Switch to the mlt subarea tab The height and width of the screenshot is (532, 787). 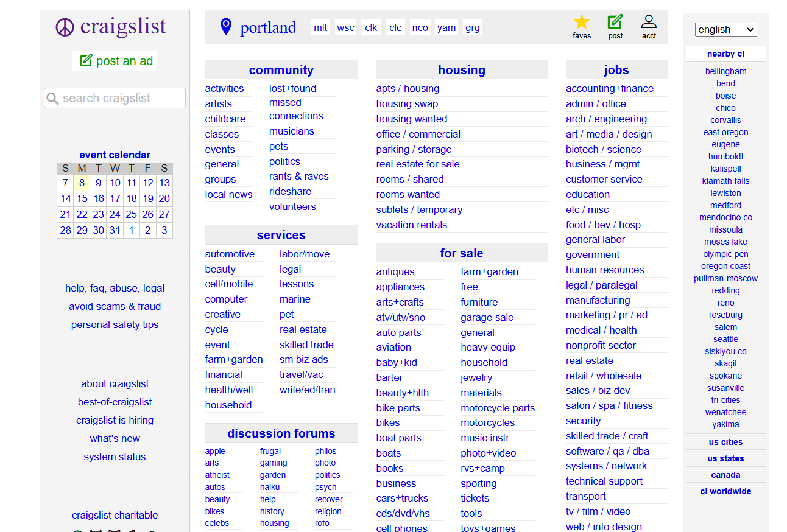(320, 27)
